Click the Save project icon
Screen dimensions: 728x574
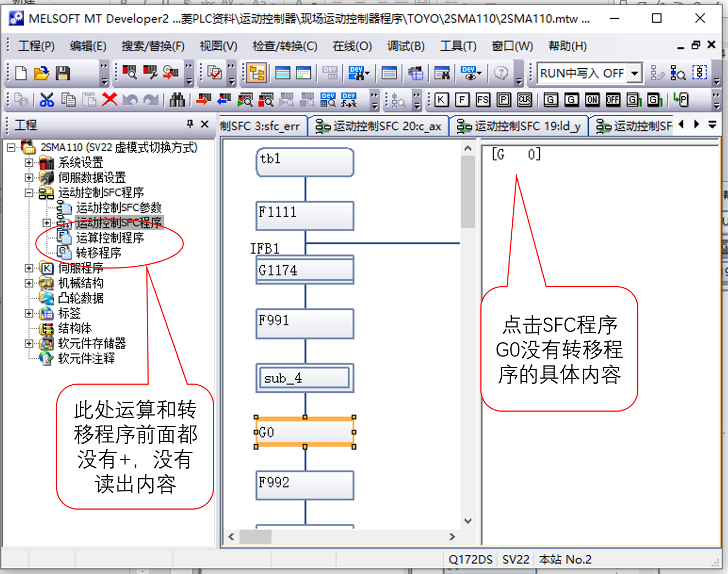pos(63,73)
